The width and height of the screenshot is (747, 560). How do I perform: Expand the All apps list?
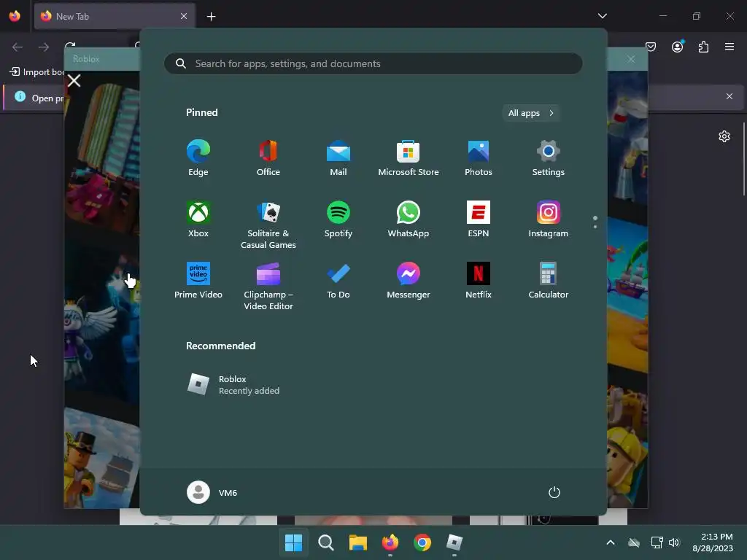(531, 113)
